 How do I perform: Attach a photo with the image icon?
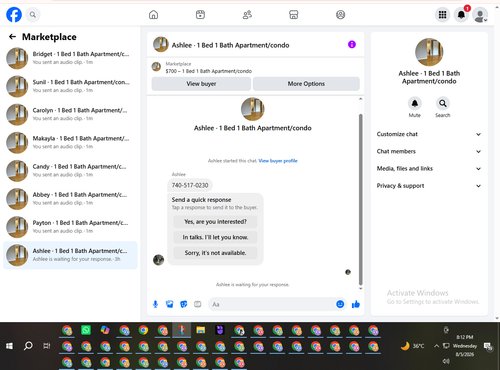pos(170,304)
